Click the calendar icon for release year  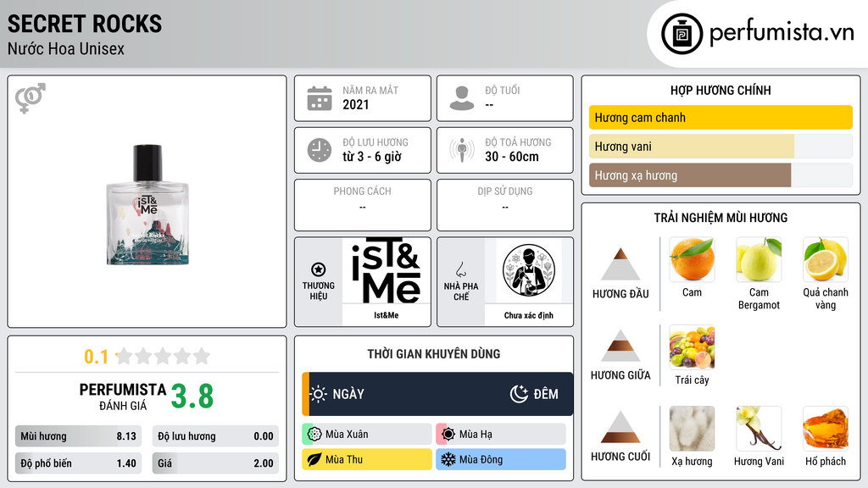pos(320,98)
